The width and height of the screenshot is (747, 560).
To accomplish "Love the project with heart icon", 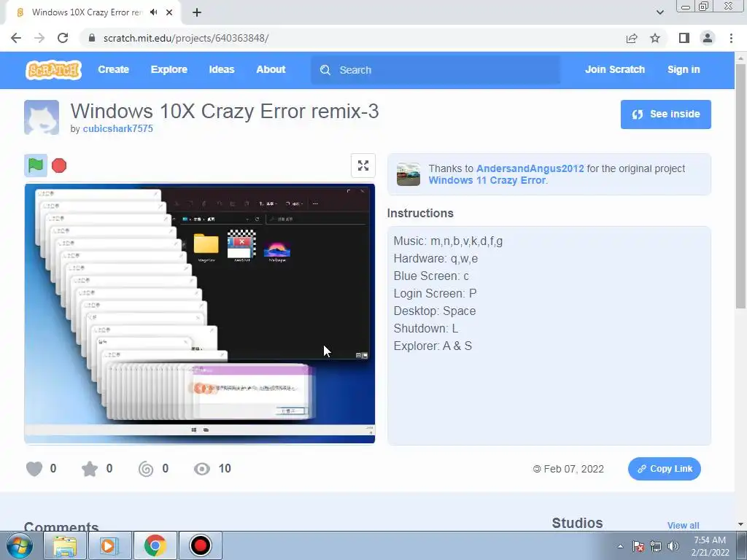I will 34,469.
